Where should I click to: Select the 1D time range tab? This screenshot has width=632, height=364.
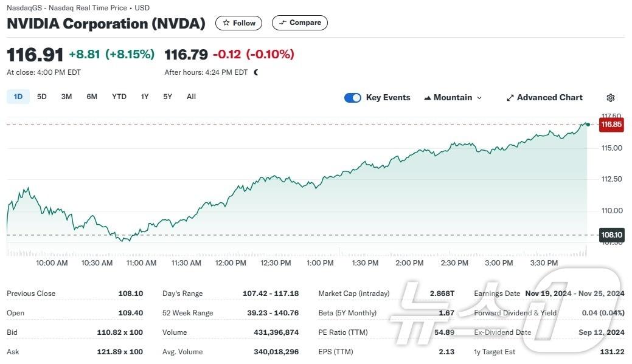[18, 97]
